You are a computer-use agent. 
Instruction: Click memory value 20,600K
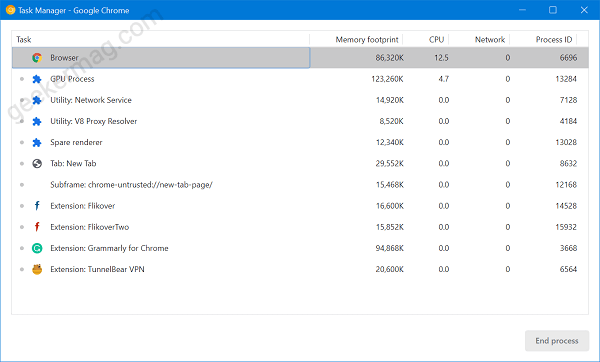tap(390, 269)
